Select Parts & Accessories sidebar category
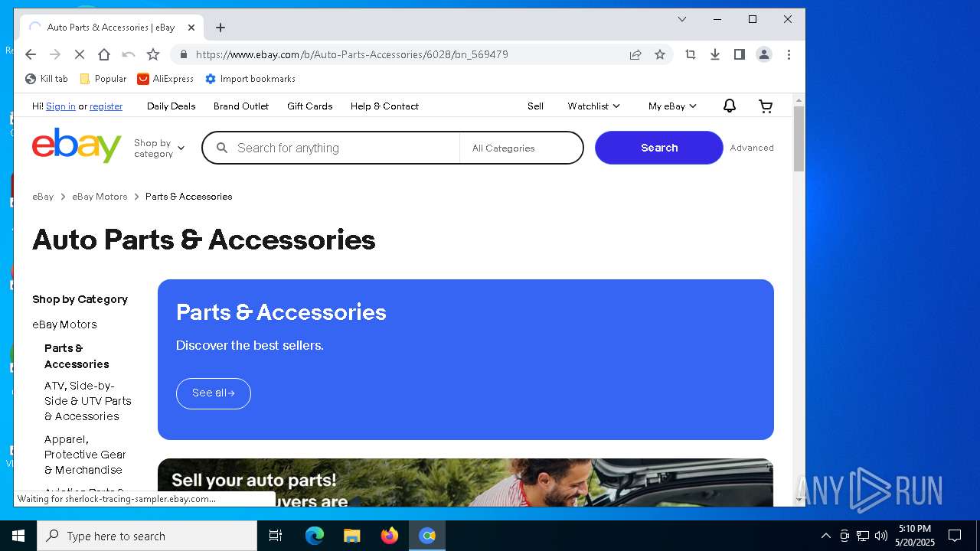The height and width of the screenshot is (551, 980). pos(77,356)
